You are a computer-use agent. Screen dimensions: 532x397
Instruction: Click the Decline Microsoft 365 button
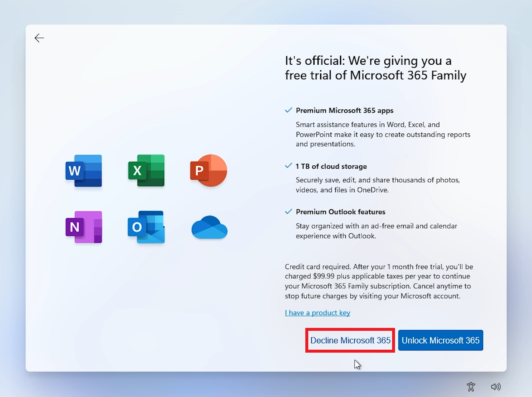click(x=350, y=340)
